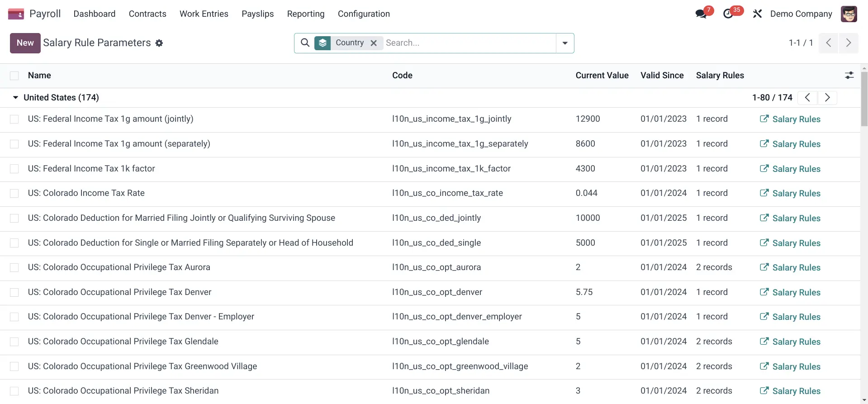Open the chat messages icon
The height and width of the screenshot is (404, 868).
click(x=701, y=14)
